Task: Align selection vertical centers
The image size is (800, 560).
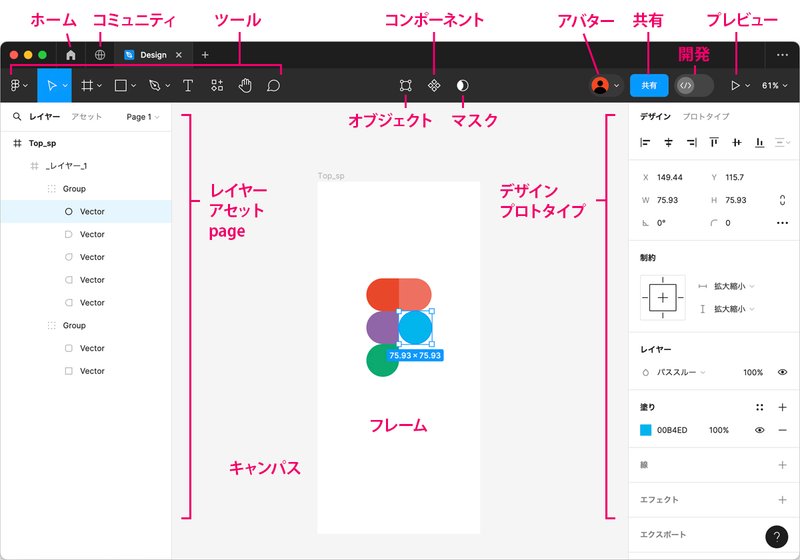Action: click(737, 142)
